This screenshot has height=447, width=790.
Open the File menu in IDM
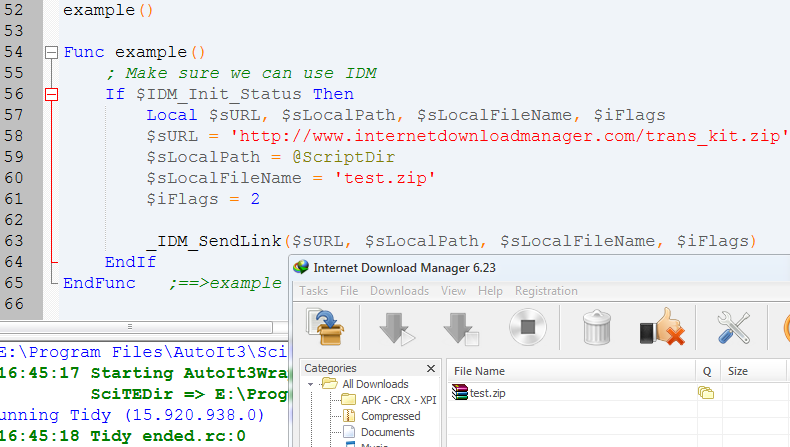coord(349,291)
